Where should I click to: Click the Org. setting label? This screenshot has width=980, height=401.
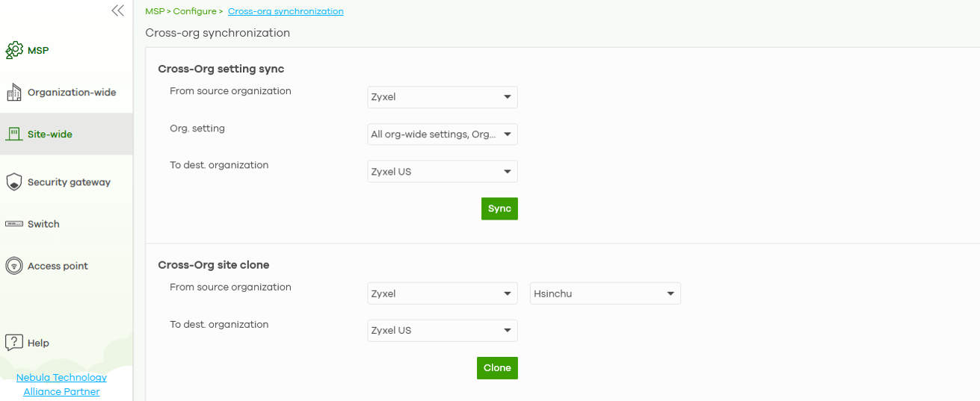(197, 128)
